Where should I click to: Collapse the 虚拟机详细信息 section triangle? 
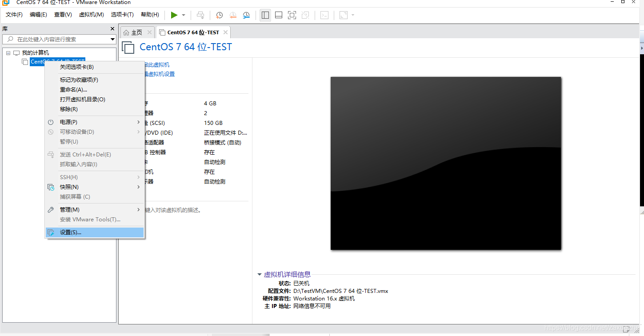260,275
